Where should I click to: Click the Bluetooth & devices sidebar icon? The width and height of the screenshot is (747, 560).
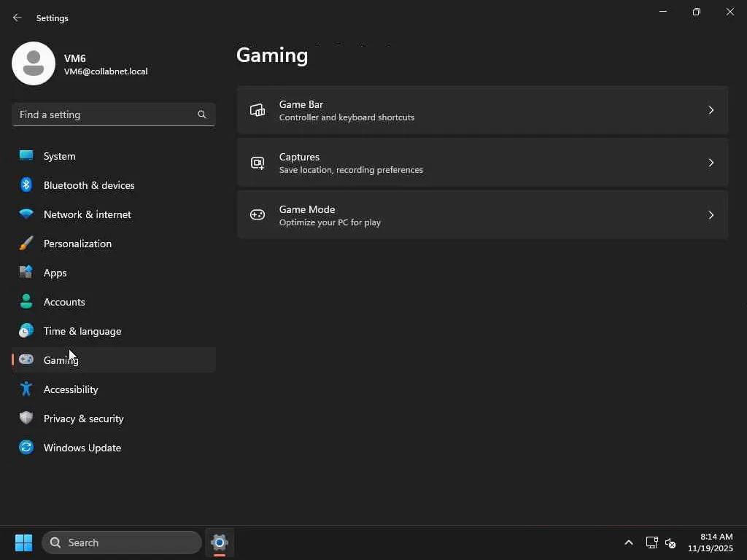(x=26, y=185)
